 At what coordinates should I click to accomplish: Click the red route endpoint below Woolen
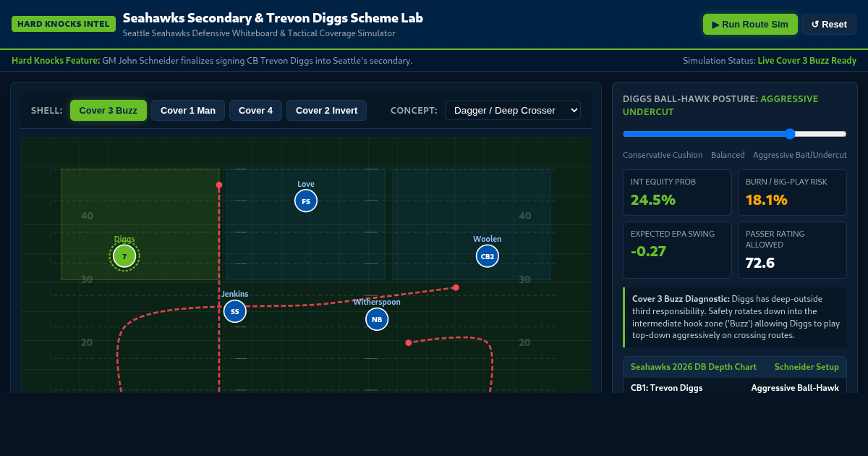pos(456,287)
